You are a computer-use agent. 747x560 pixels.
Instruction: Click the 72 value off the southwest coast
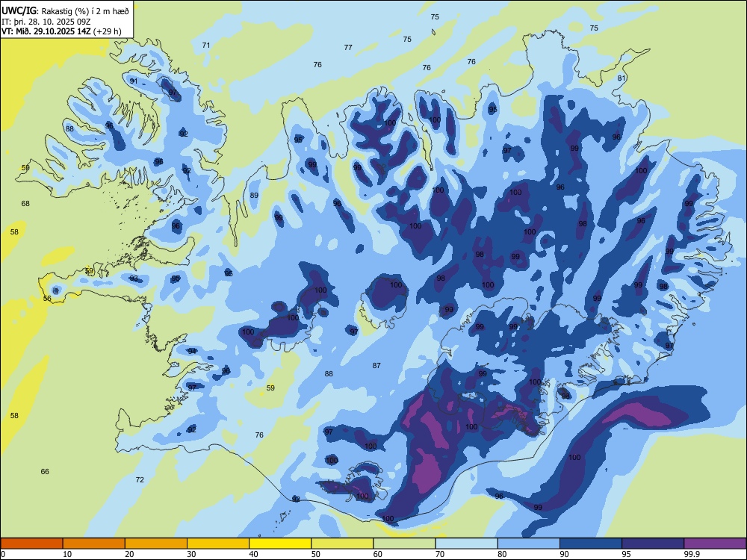(x=140, y=479)
